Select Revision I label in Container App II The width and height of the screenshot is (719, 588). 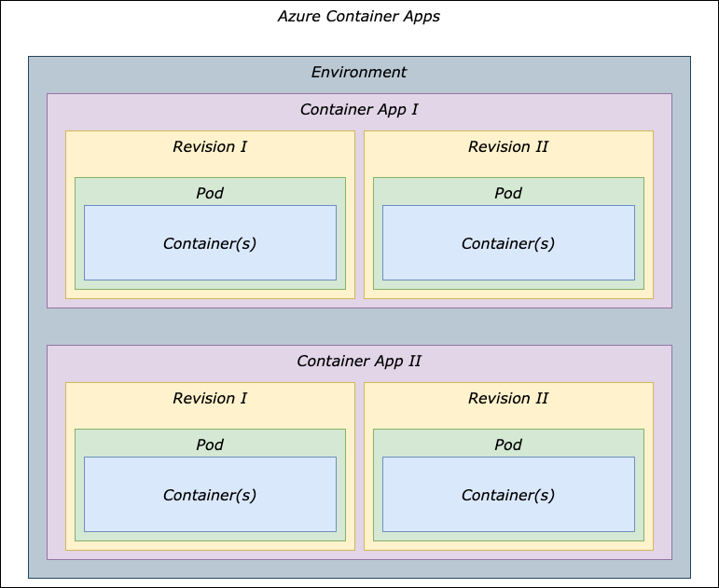pos(210,399)
